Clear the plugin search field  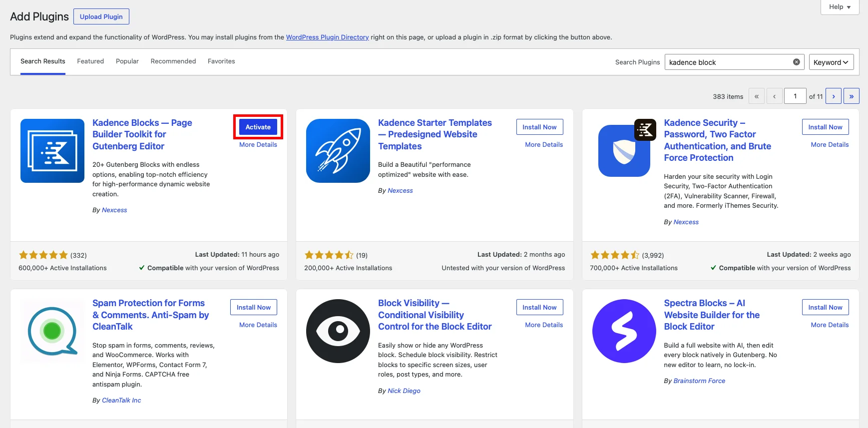click(797, 62)
